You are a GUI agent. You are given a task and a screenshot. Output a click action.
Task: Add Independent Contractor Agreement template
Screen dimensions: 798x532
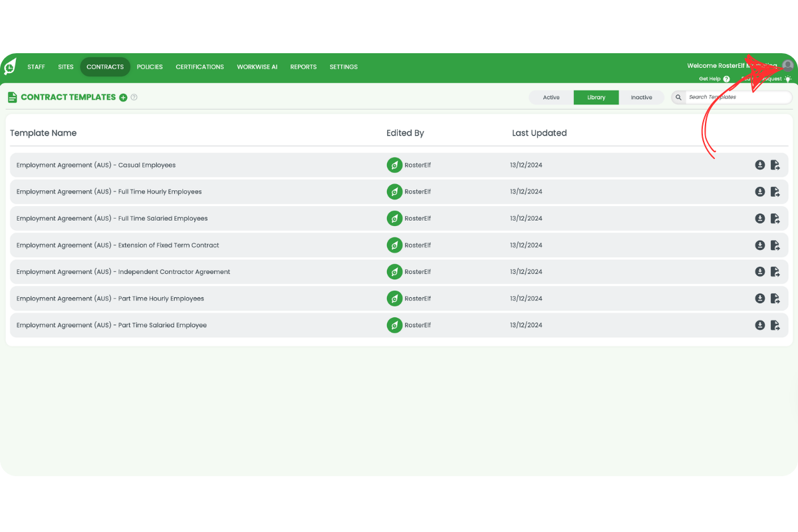tap(775, 272)
